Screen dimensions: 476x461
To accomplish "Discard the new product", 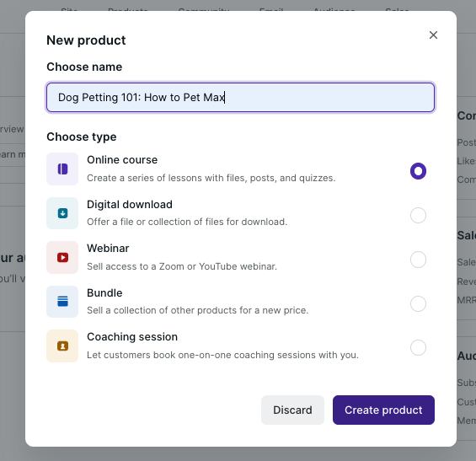I will 292,410.
